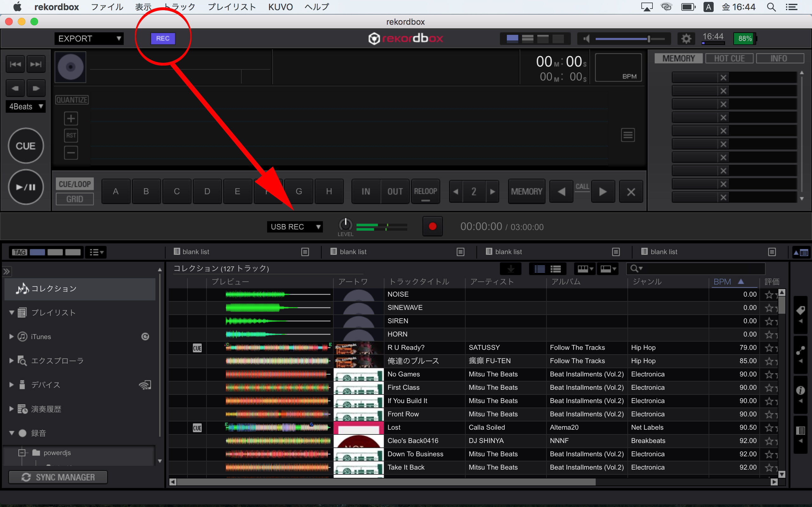This screenshot has height=507, width=812.
Task: Click the plus beat grid zoom icon
Action: click(71, 119)
